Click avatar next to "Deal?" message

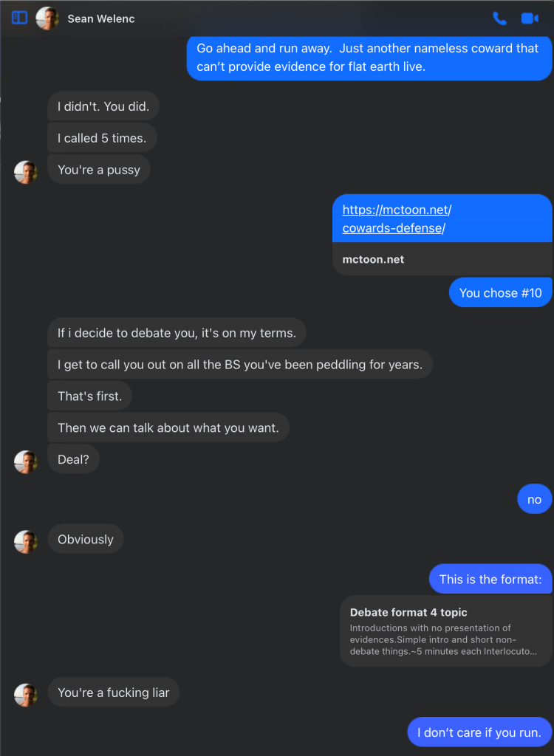click(26, 461)
